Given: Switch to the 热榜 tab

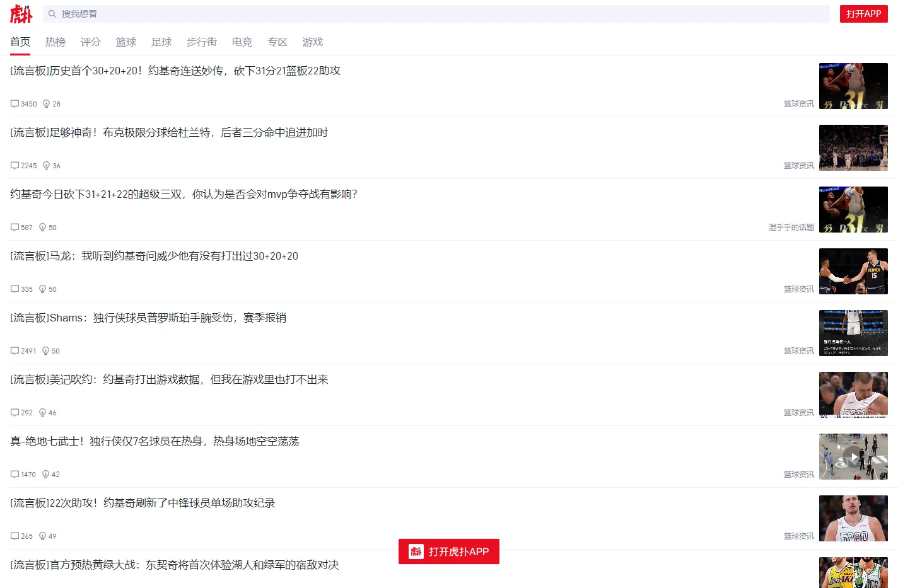Looking at the screenshot, I should coord(55,42).
